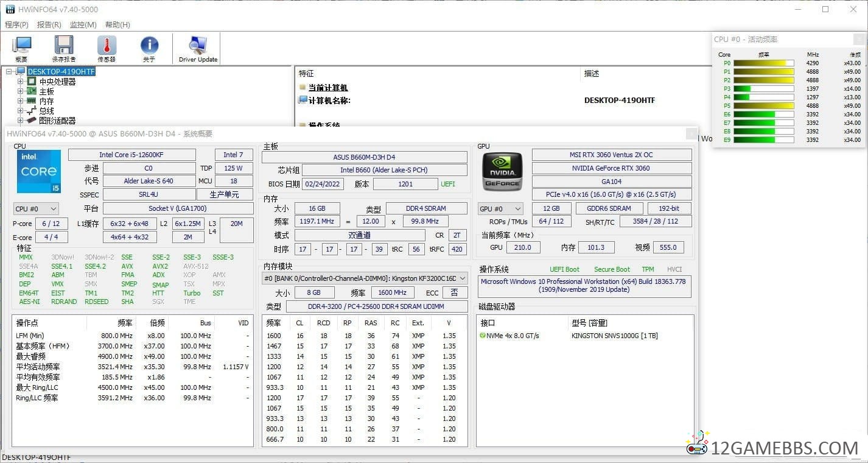Click the MSI RTX 3060 Ventus 2X OC field
868x463 pixels.
click(x=612, y=155)
